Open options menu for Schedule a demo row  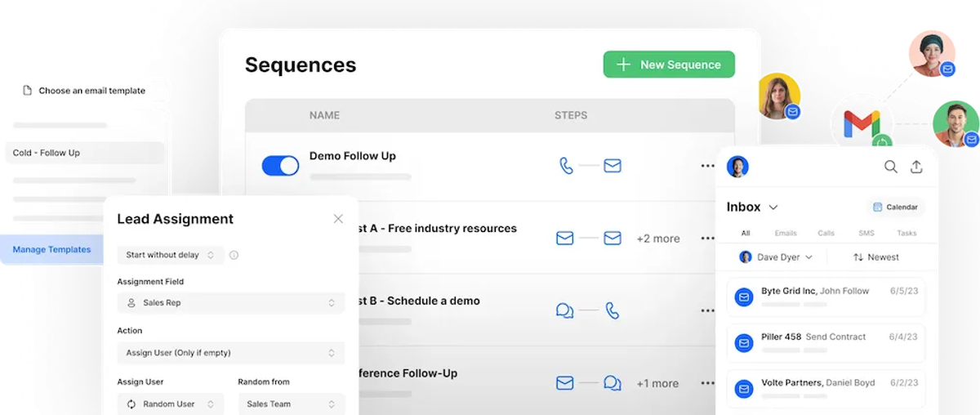pos(707,310)
